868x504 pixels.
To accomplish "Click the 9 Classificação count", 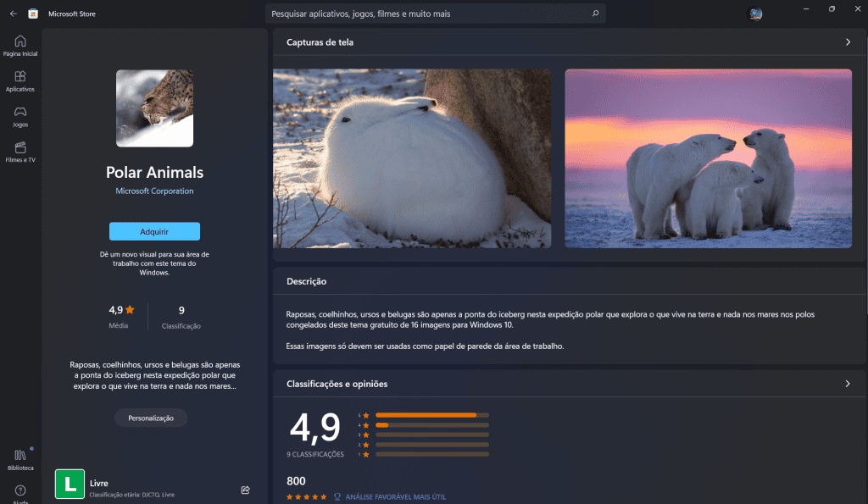I will click(181, 317).
